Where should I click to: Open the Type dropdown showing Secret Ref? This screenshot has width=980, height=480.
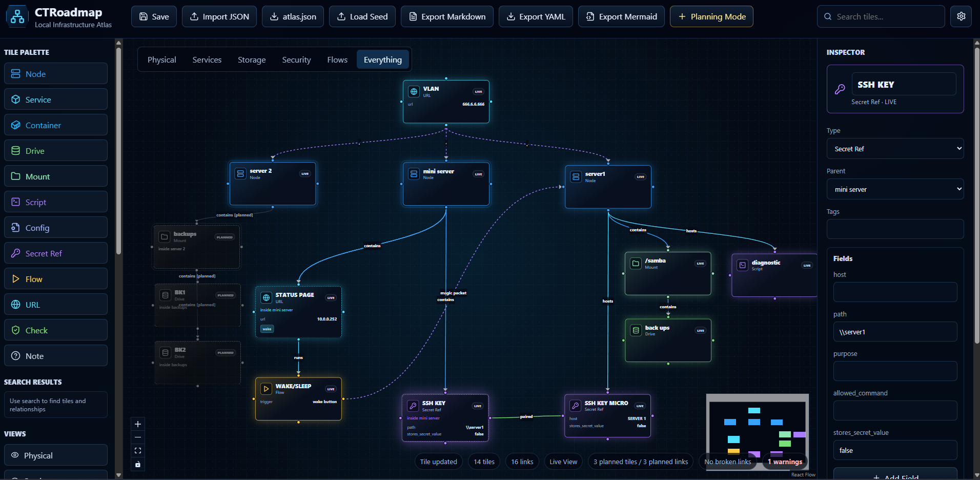pos(895,149)
